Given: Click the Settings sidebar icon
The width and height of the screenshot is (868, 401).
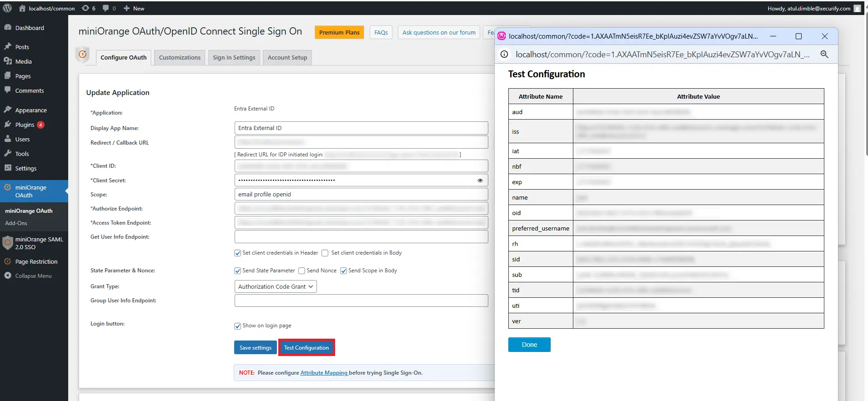Looking at the screenshot, I should pyautogui.click(x=8, y=168).
